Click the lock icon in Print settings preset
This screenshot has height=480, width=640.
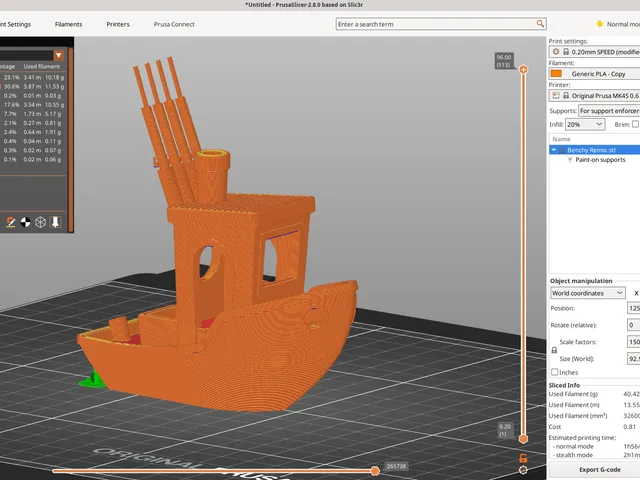pyautogui.click(x=566, y=52)
